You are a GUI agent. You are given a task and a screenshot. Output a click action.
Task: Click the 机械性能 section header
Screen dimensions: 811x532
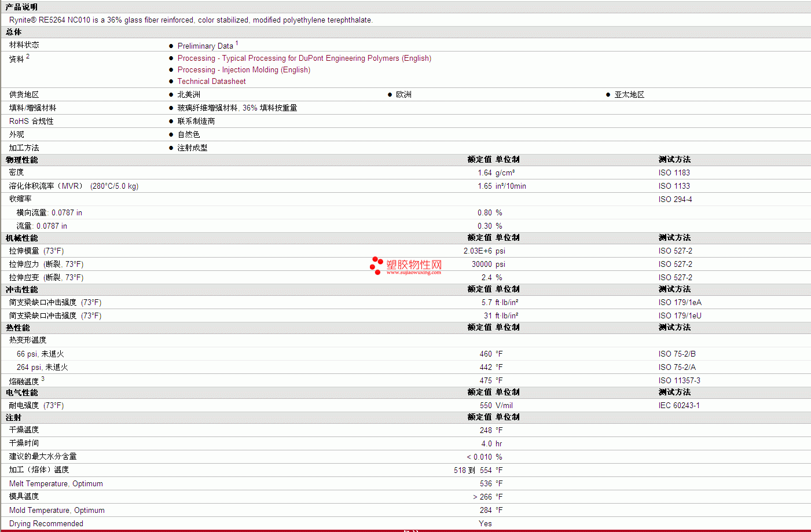pos(21,238)
